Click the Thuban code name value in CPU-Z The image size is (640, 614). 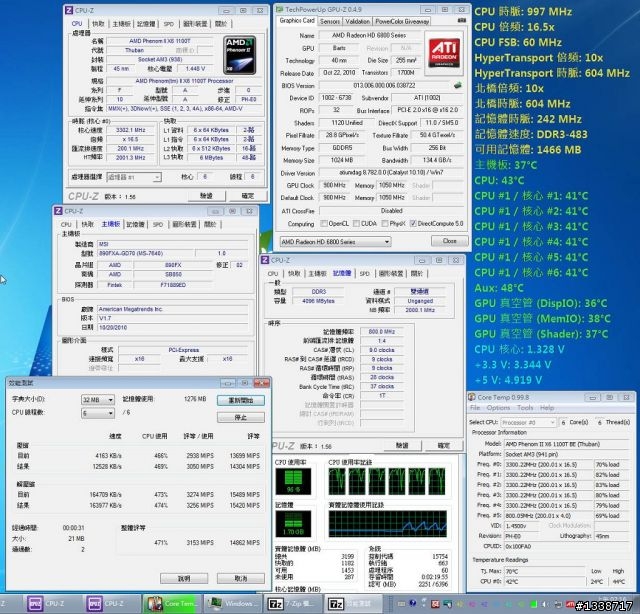[134, 50]
